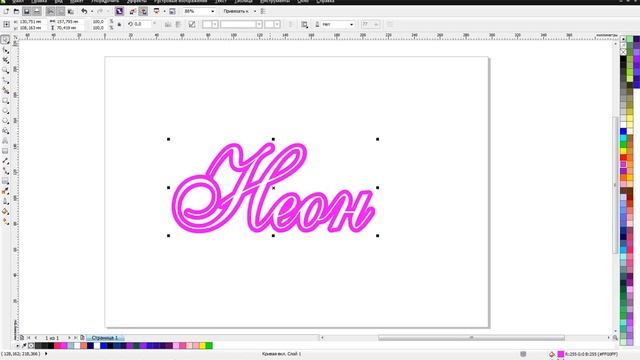Pick the yellow swatch in the document palette
Image resolution: width=640 pixels, height=360 pixels.
click(202, 346)
